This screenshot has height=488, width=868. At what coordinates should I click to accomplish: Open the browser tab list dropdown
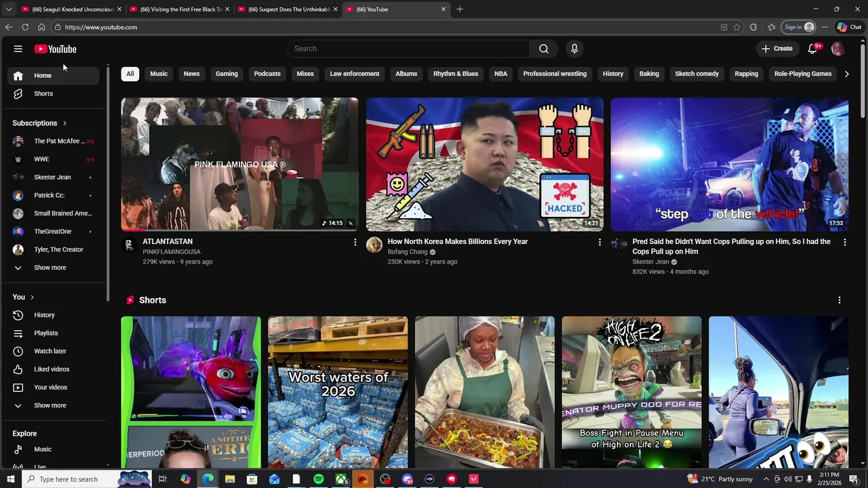9,9
